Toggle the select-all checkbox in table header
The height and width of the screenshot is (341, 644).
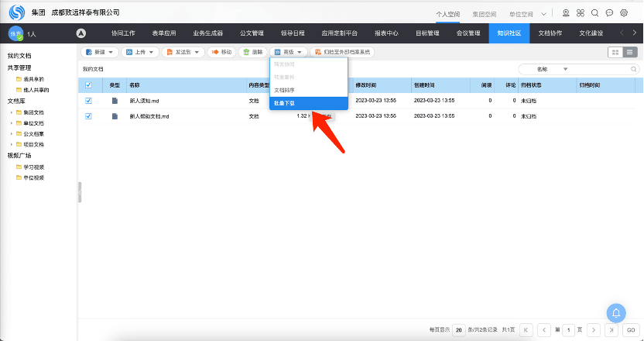(88, 85)
